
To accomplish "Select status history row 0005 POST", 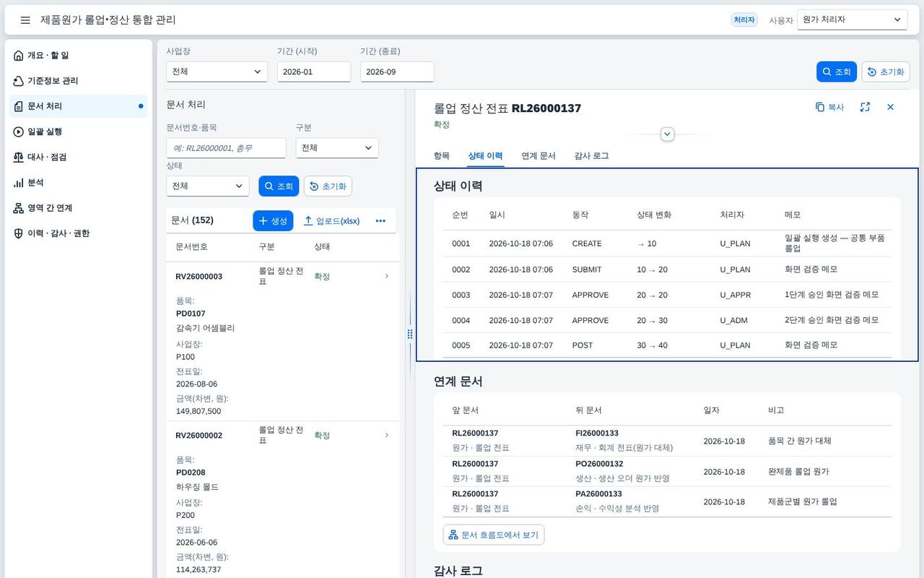I will [667, 345].
